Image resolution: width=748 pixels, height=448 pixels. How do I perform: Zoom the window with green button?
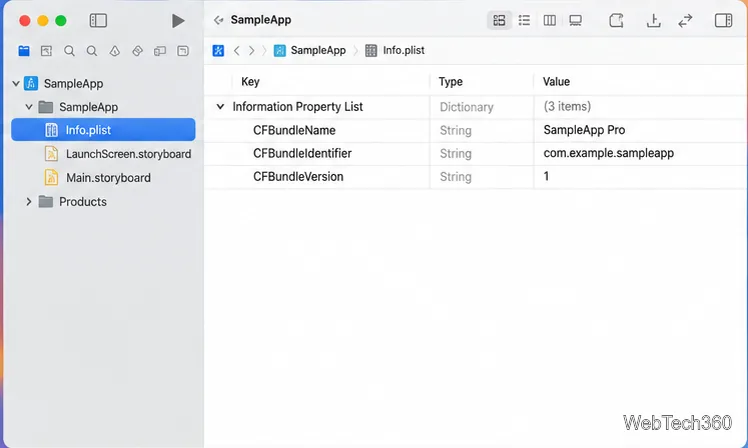61,21
